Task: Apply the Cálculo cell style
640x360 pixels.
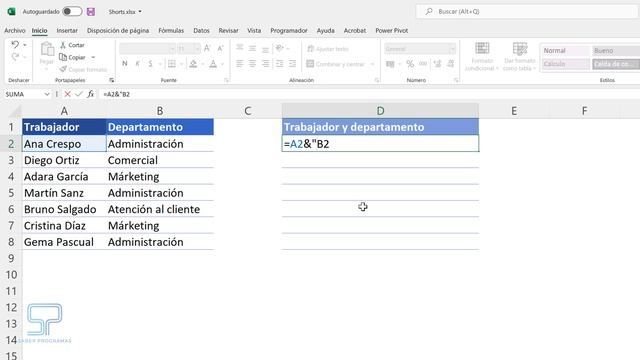Action: coord(566,64)
